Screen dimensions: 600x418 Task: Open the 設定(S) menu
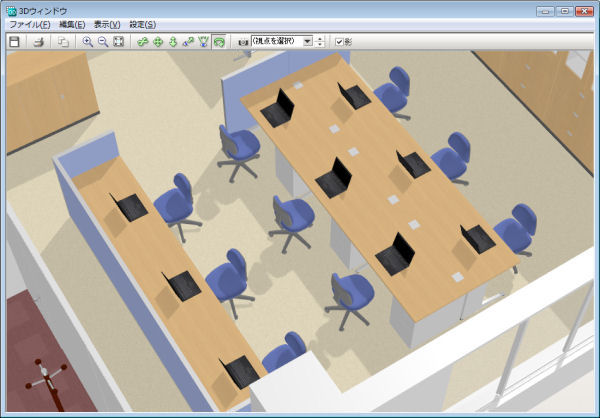click(142, 24)
